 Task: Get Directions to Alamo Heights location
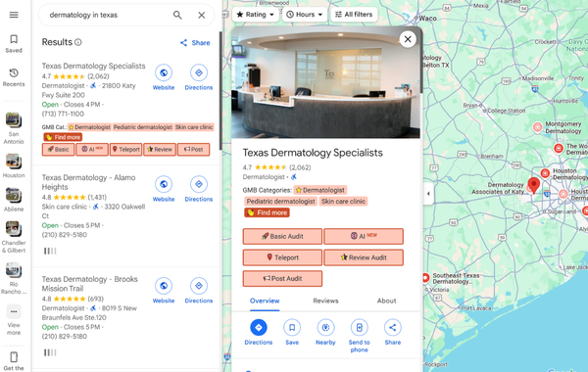199,184
